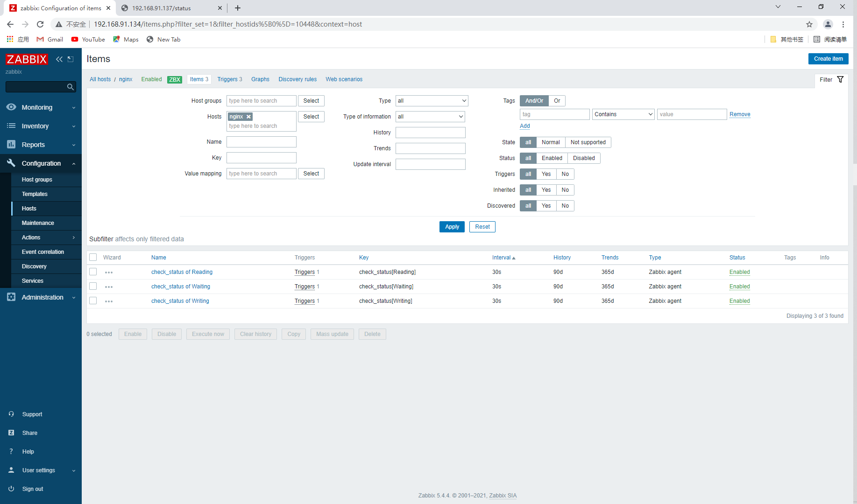
Task: Tick checkbox for check_status of Writing
Action: tap(93, 301)
